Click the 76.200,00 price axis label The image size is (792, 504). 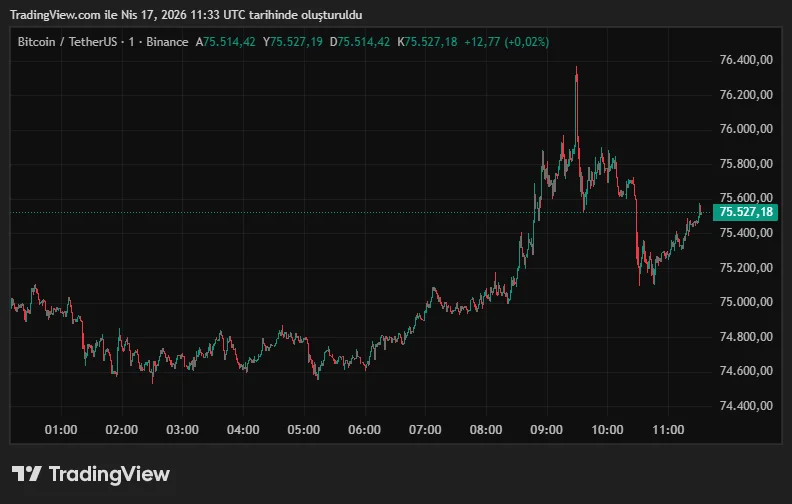pos(746,95)
